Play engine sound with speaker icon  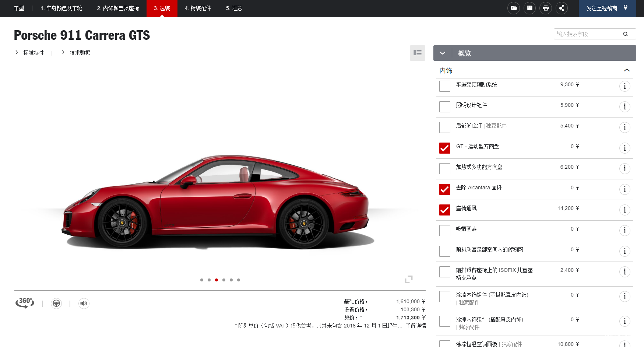pyautogui.click(x=84, y=303)
